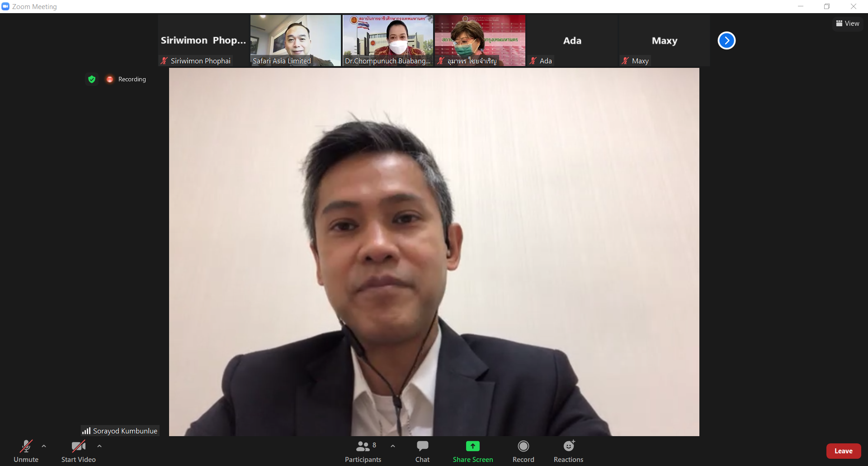The width and height of the screenshot is (868, 466).
Task: Open the Participants panel
Action: click(363, 451)
